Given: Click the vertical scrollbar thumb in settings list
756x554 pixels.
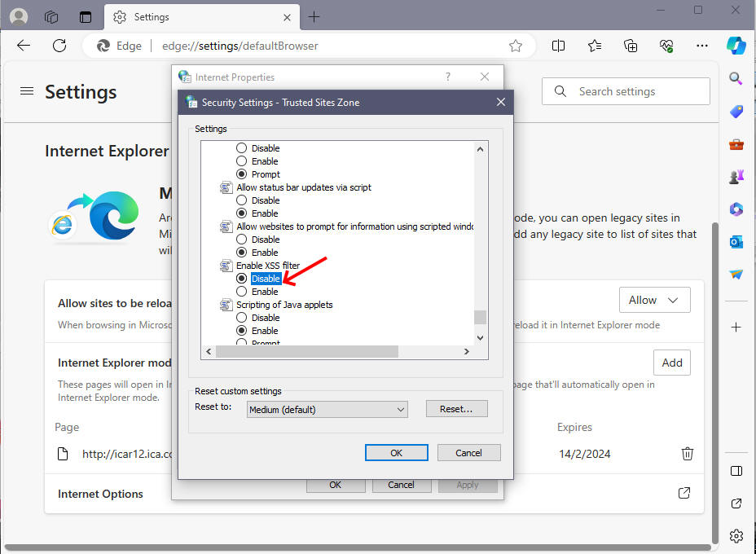Looking at the screenshot, I should click(480, 317).
